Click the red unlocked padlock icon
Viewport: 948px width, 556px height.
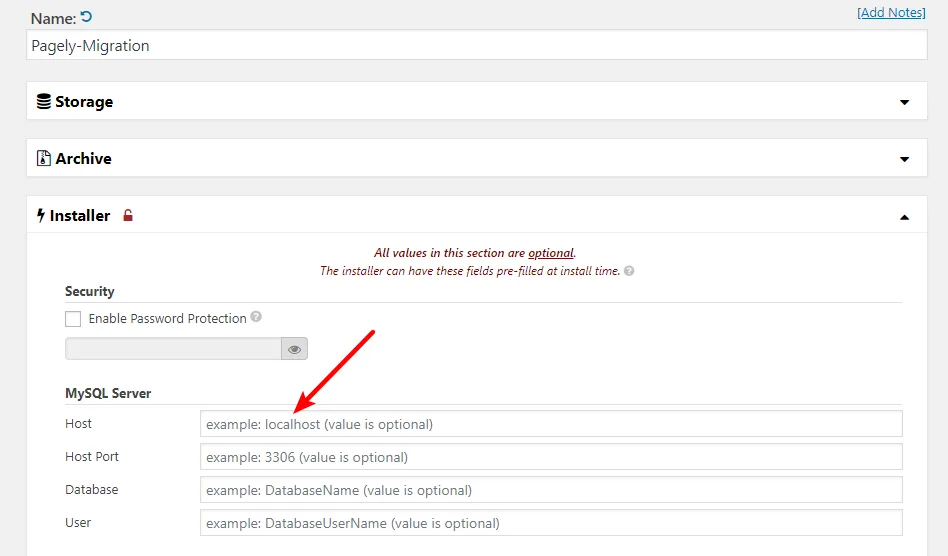(128, 215)
